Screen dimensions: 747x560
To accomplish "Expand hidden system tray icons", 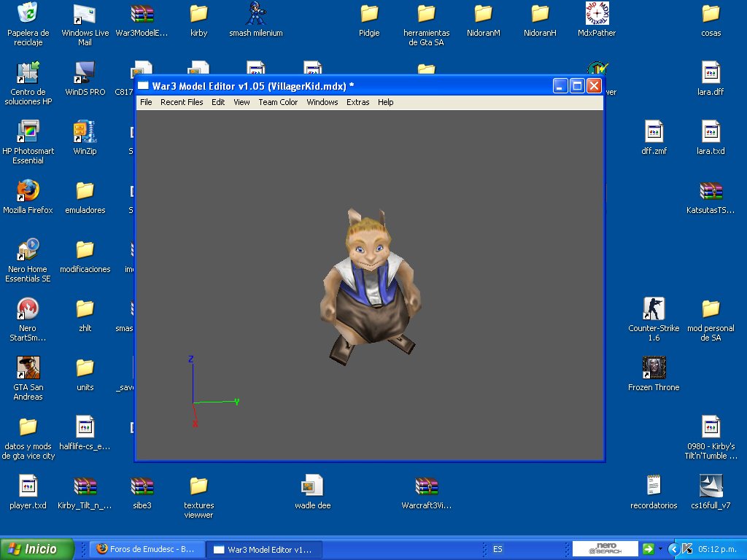I will click(673, 549).
